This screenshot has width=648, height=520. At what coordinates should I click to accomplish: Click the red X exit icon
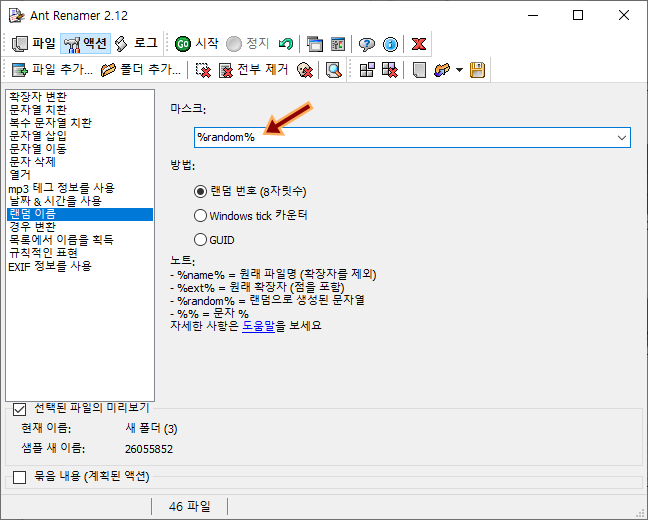(419, 44)
